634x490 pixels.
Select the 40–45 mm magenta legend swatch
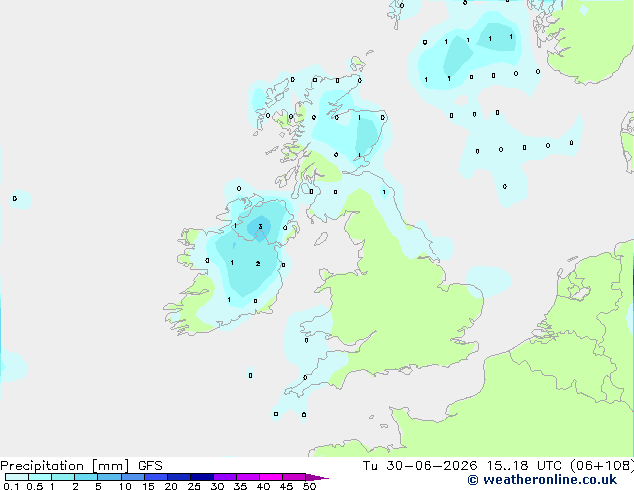[x=271, y=477]
